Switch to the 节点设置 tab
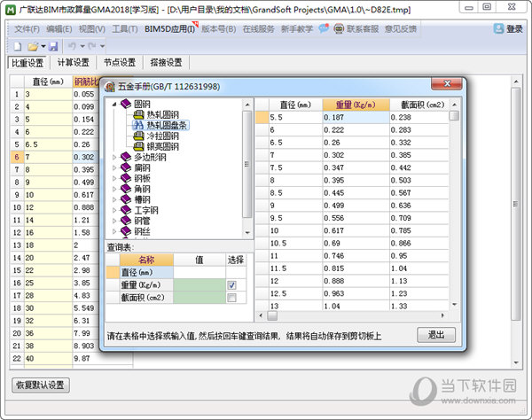Screen dimensions: 532x420 tap(120, 62)
